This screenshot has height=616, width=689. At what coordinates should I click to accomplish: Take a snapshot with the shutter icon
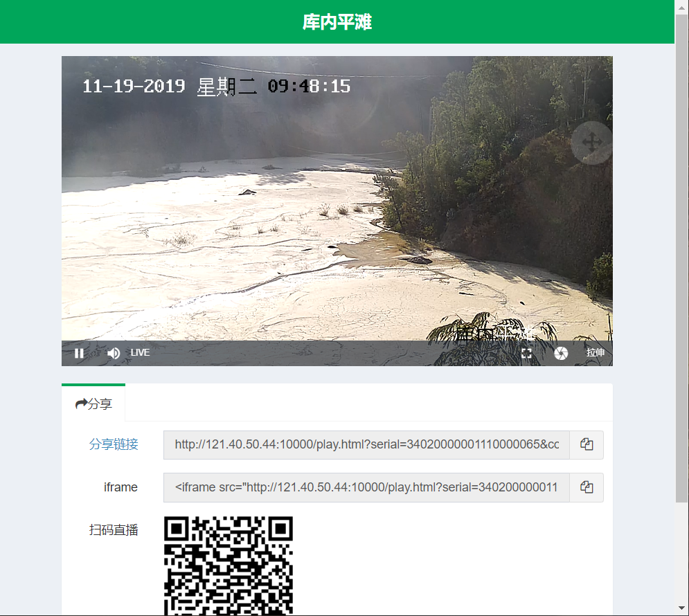coord(561,353)
